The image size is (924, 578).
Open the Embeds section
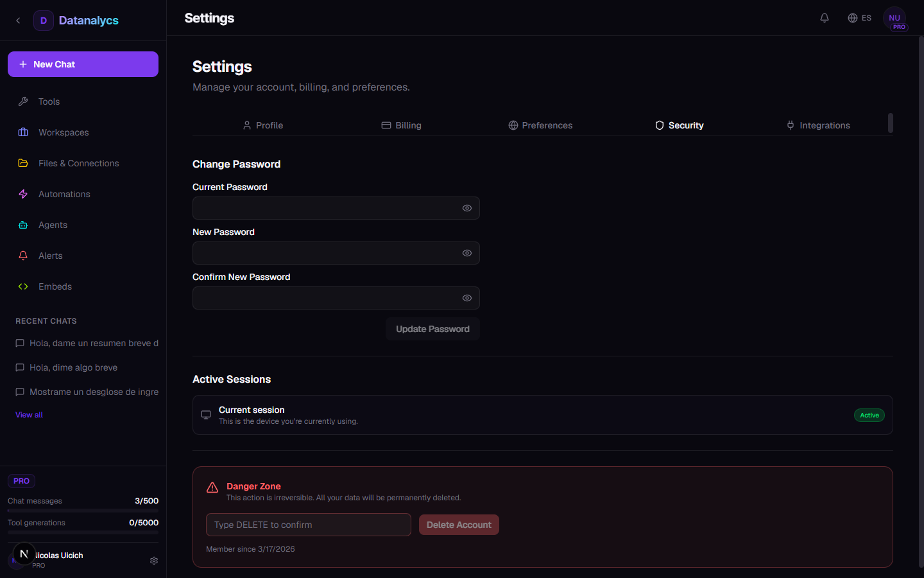[55, 286]
